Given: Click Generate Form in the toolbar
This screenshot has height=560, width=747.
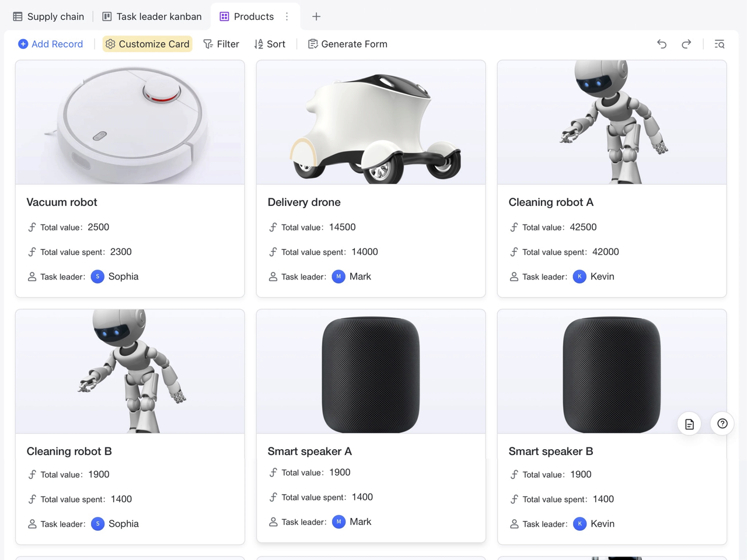Looking at the screenshot, I should pyautogui.click(x=347, y=44).
